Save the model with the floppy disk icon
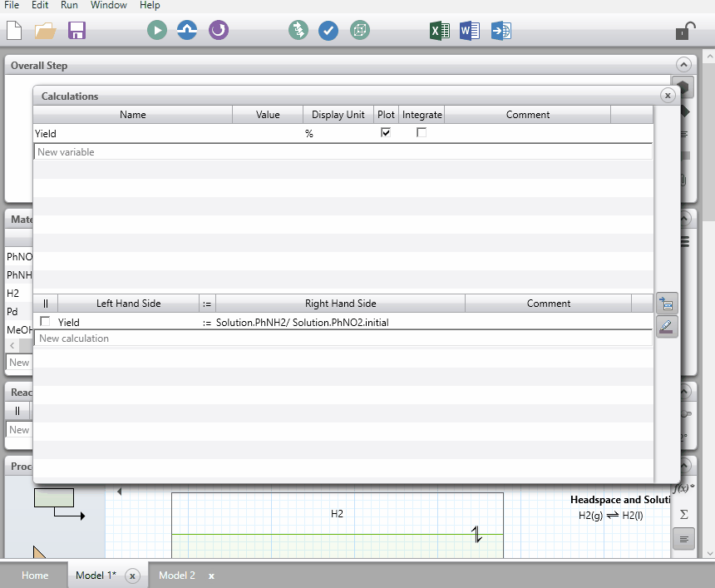 coord(77,31)
